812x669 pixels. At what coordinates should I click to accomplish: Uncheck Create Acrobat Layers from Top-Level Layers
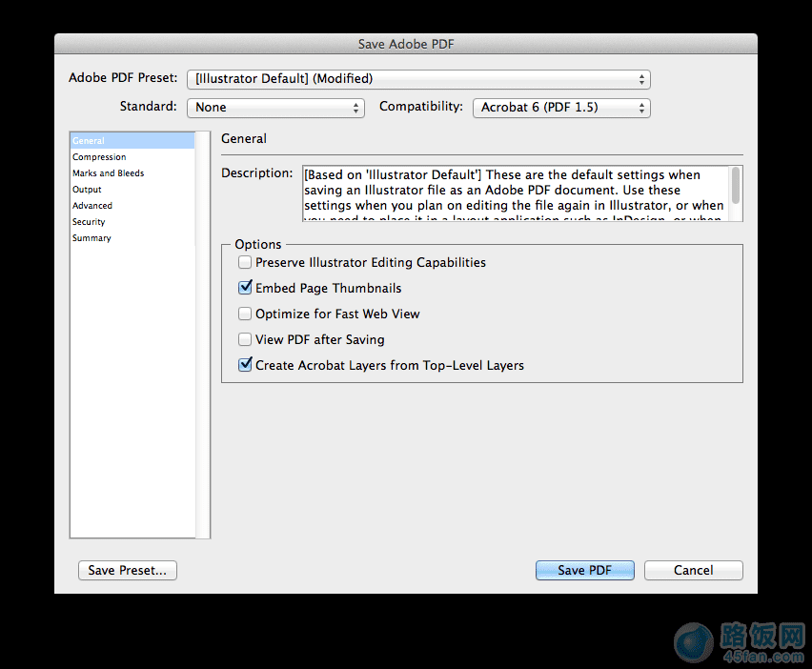point(245,365)
